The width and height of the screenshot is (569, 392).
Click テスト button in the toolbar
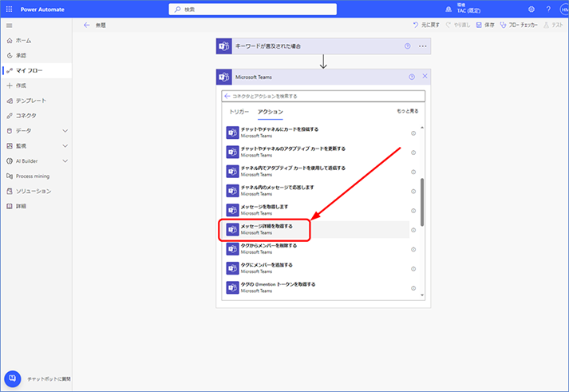(553, 25)
